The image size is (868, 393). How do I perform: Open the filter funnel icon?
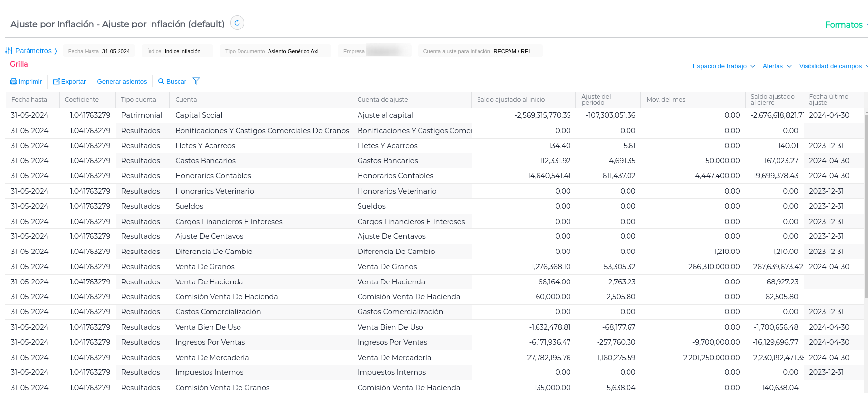coord(196,81)
